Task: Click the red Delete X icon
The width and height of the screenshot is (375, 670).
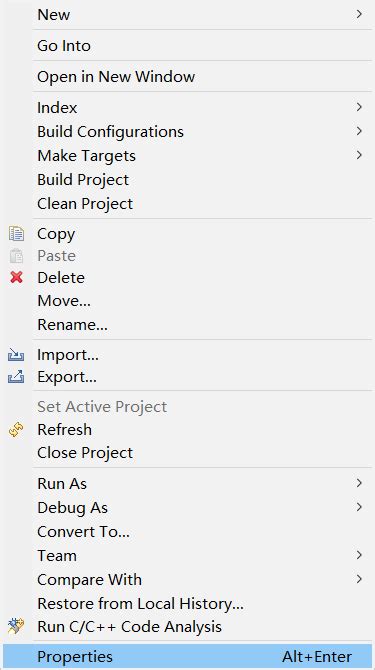Action: pyautogui.click(x=16, y=278)
